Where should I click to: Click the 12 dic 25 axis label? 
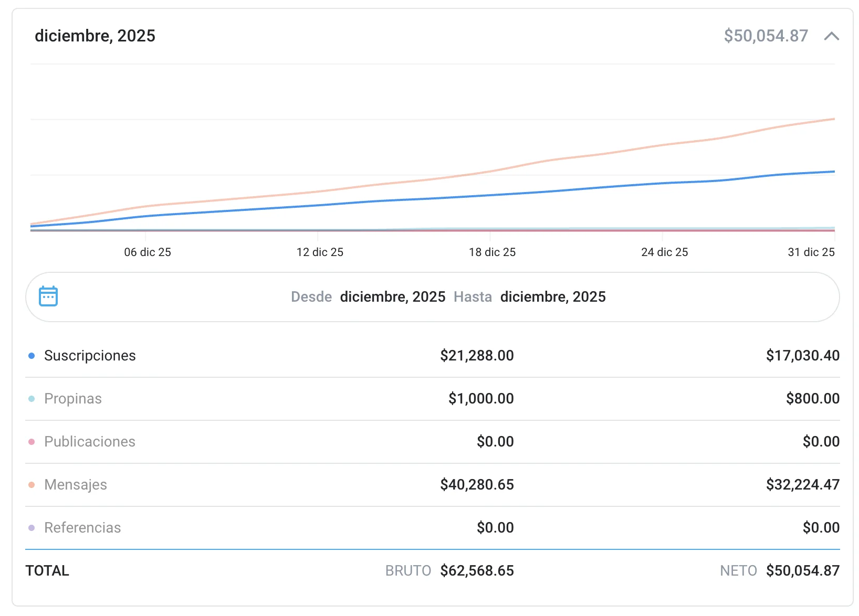(x=320, y=252)
